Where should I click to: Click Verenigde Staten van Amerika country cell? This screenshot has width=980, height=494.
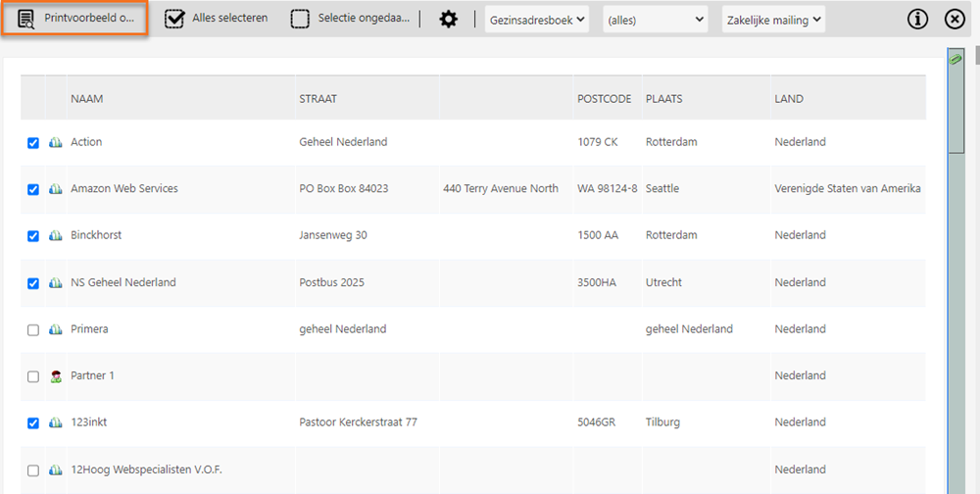pos(848,188)
